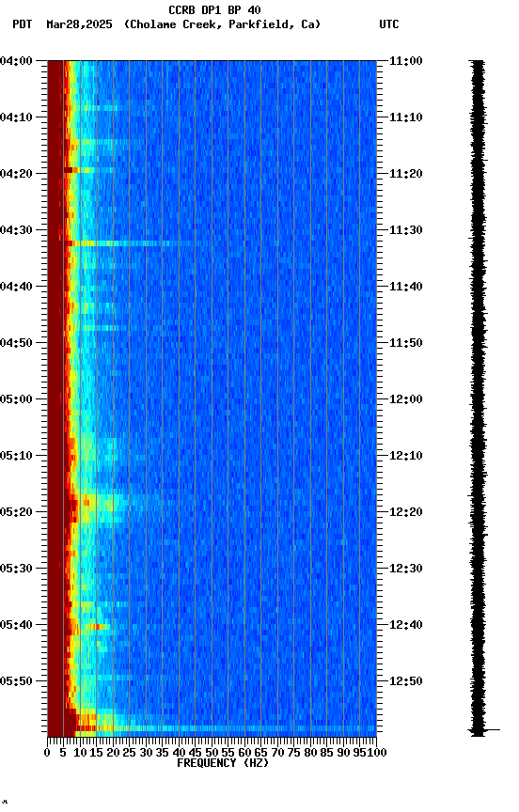Click the '(Cholame Creek, Parkfield, Ca)' location text
Viewport: 519px width, 812px height.
222,24
